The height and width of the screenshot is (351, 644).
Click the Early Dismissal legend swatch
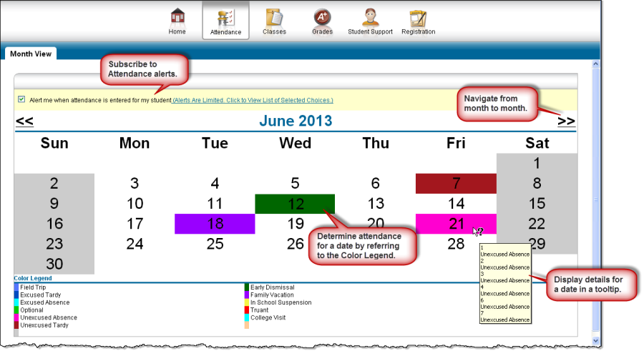tap(247, 287)
